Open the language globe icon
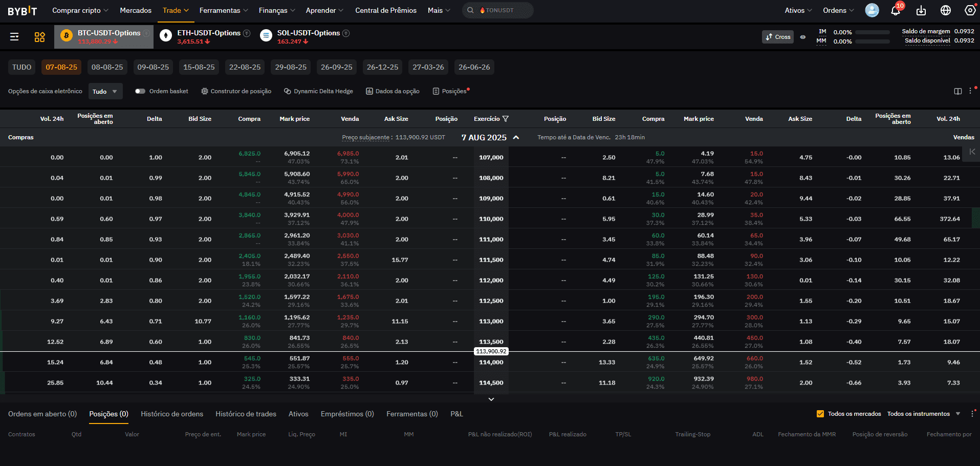 pyautogui.click(x=946, y=10)
